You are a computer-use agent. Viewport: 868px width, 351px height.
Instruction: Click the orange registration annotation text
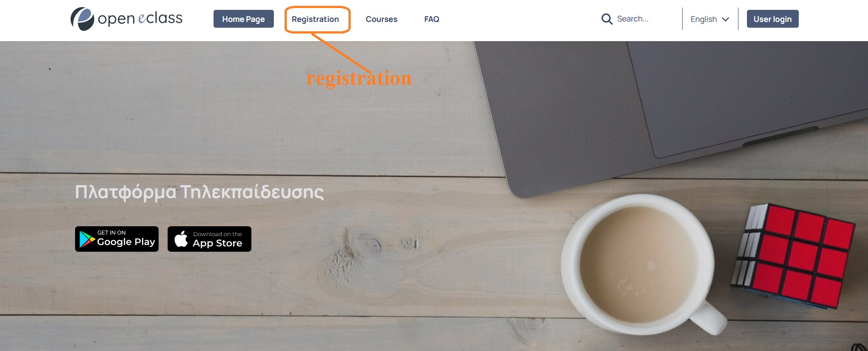(359, 78)
